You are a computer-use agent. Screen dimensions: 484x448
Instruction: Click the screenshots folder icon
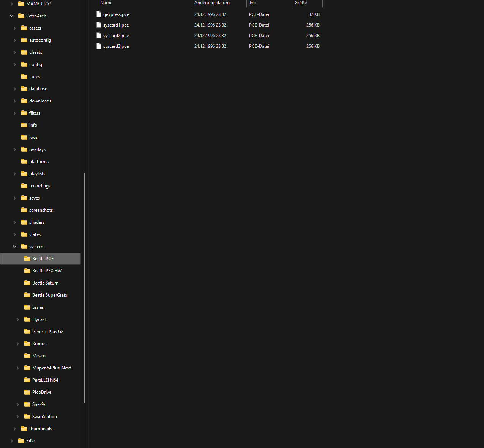[x=24, y=210]
